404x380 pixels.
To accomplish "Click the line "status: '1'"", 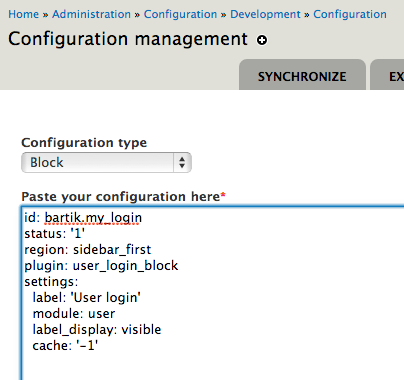I will (x=55, y=233).
